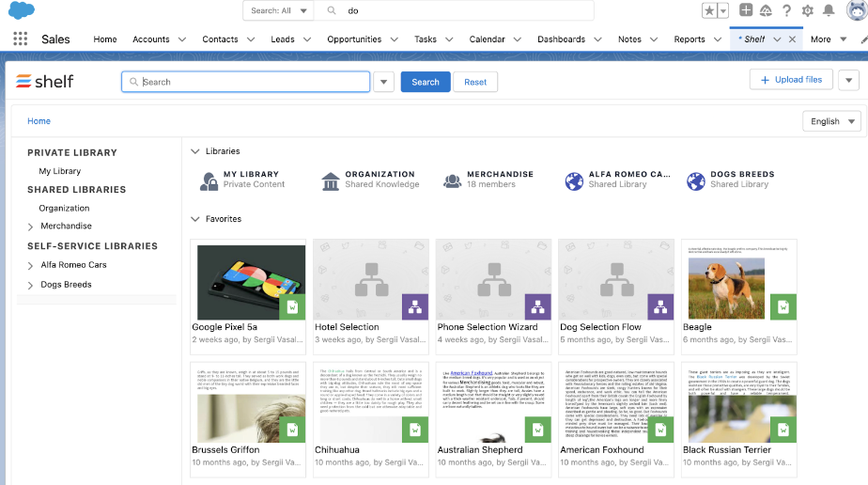Screen dimensions: 868x485
Task: Open the Accounts tab
Action: click(151, 39)
